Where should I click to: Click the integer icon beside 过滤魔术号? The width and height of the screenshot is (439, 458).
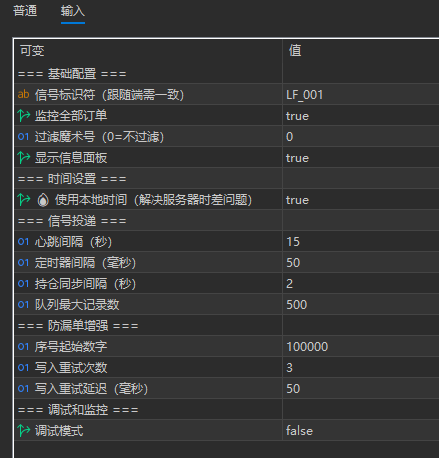click(x=23, y=137)
